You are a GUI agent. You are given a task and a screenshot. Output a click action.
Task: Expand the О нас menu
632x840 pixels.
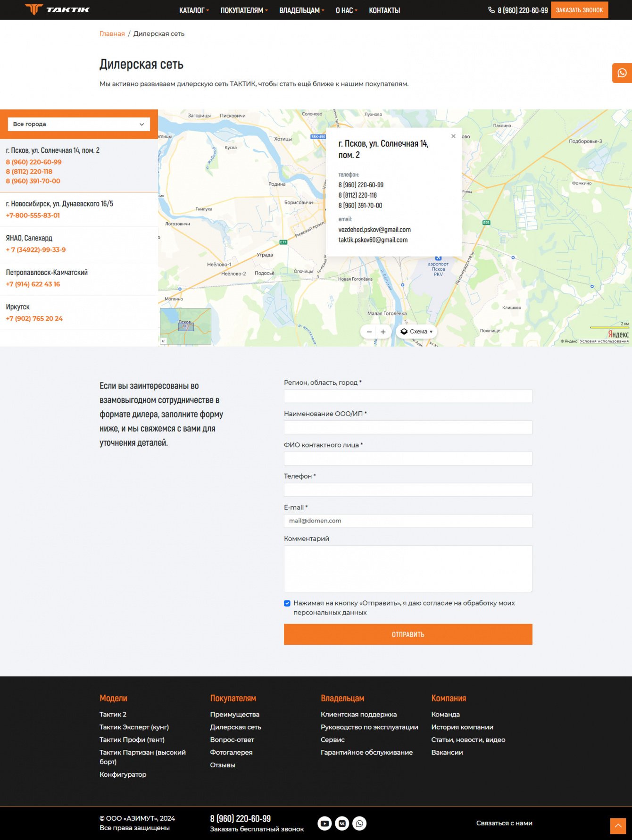[346, 10]
